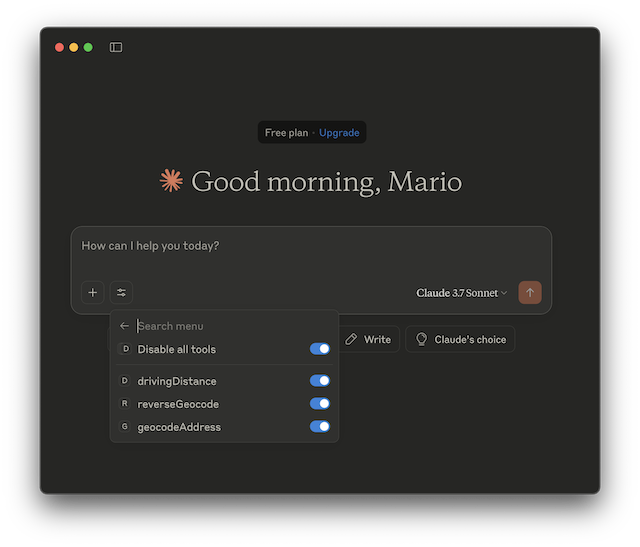Click the Write suggestion button

click(x=369, y=339)
